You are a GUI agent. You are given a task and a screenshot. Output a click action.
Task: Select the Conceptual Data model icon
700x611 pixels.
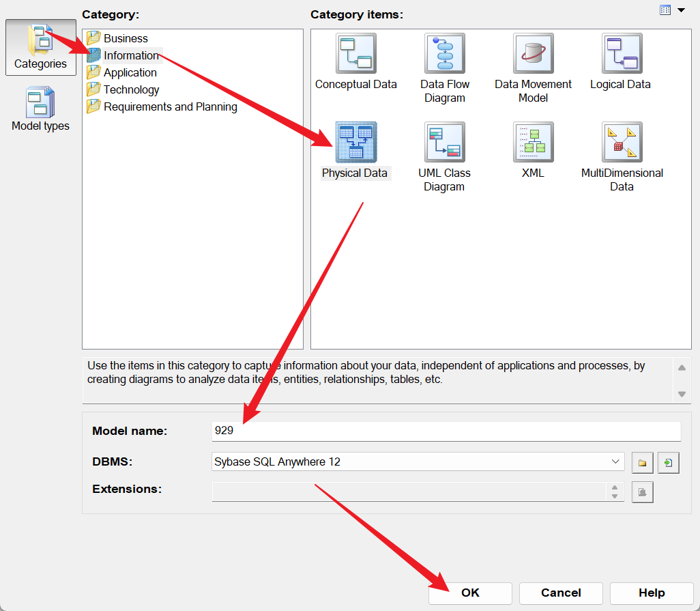coord(355,54)
